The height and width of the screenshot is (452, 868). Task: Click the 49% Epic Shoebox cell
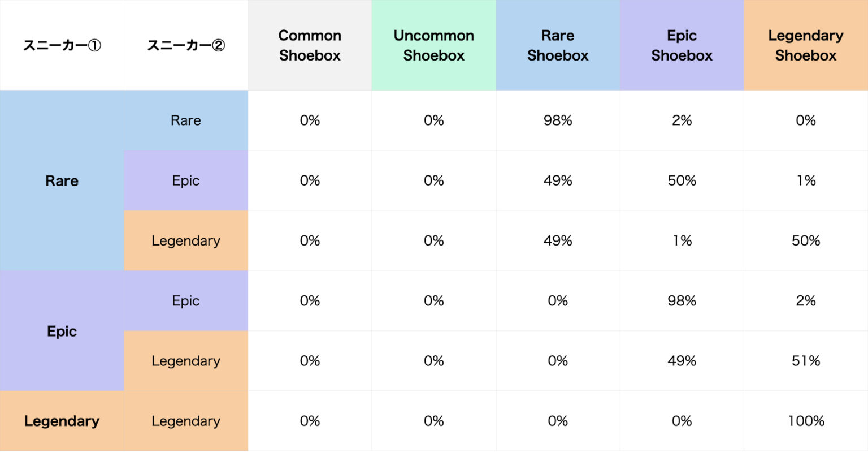pos(682,361)
